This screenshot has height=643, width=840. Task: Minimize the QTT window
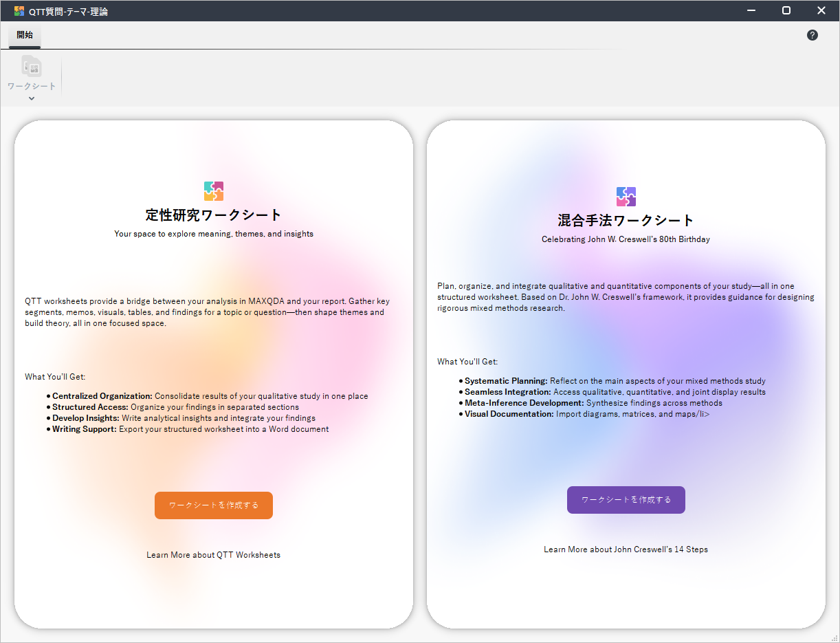pos(751,11)
